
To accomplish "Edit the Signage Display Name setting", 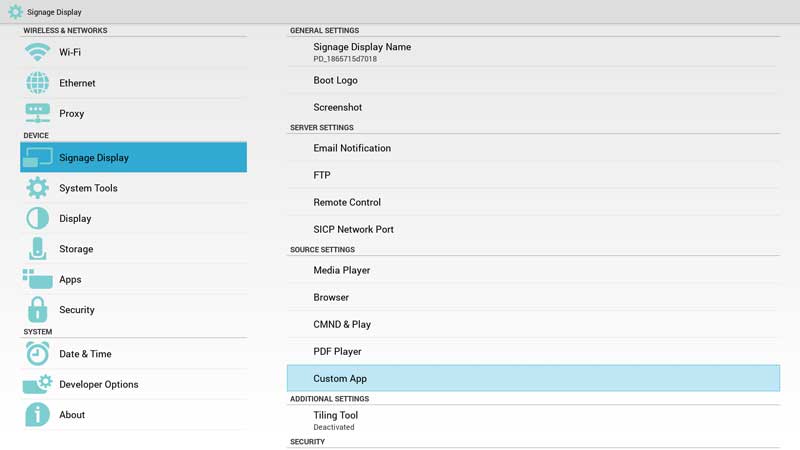I will 533,52.
